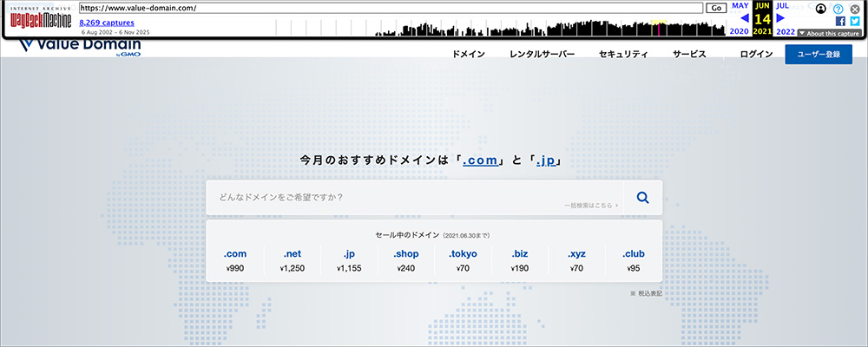Image resolution: width=868 pixels, height=347 pixels.
Task: Go to previous capture arrow
Action: [x=744, y=18]
